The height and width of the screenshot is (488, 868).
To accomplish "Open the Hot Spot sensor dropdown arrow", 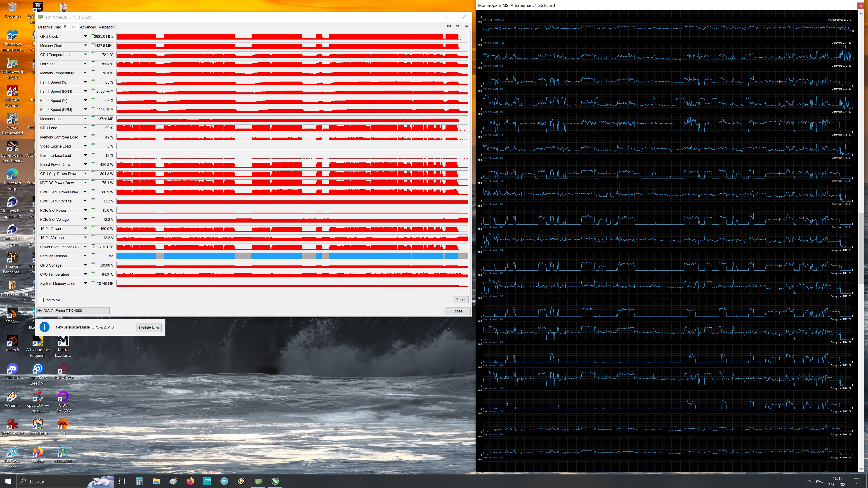I will point(85,64).
